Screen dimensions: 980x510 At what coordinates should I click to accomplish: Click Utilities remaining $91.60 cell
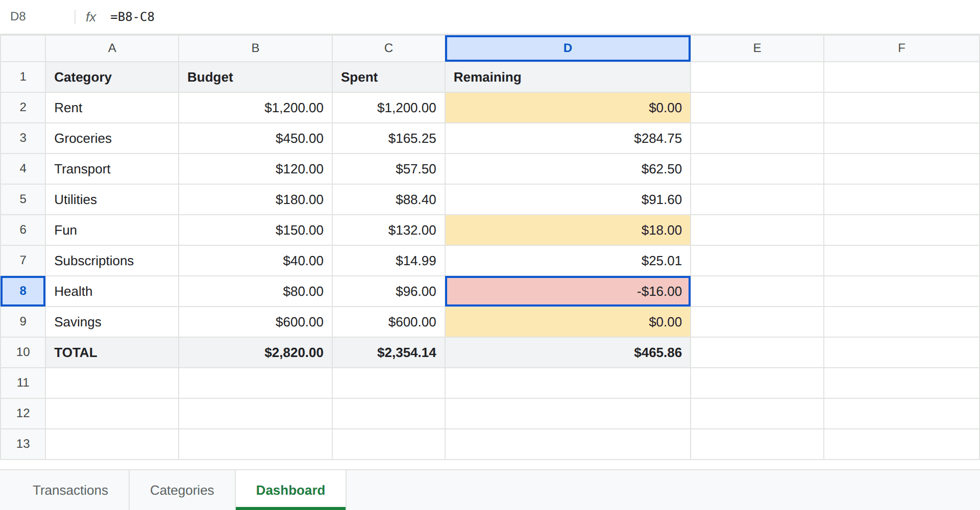click(568, 199)
